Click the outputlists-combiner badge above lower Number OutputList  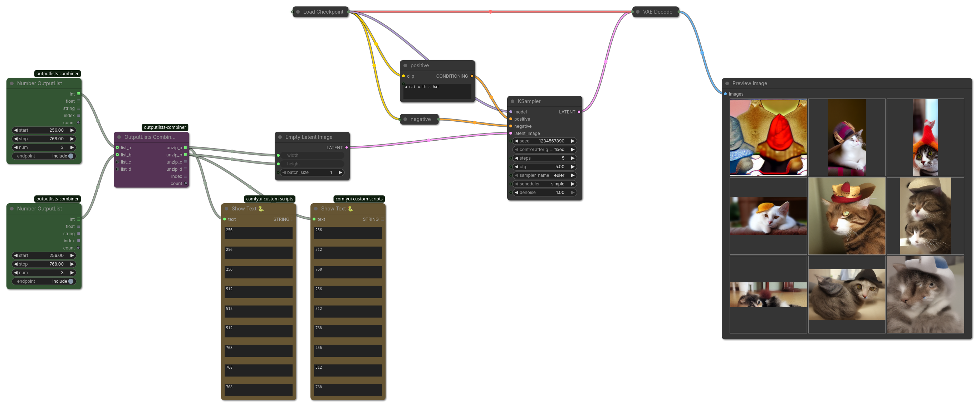pos(58,199)
